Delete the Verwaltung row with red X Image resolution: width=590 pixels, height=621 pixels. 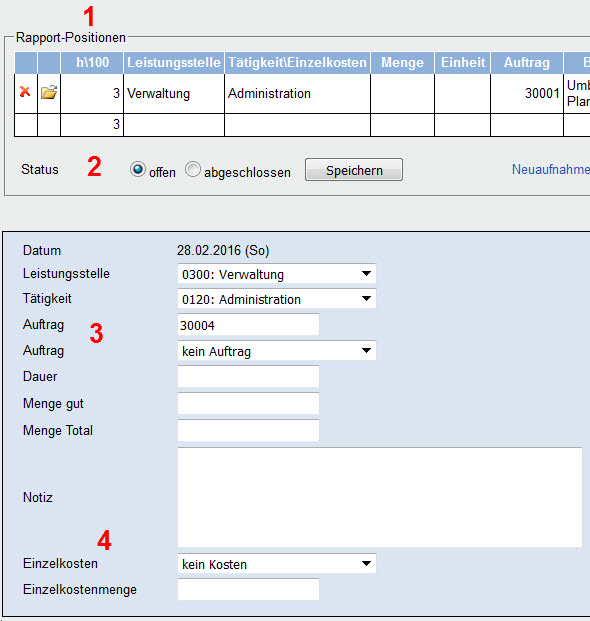[25, 92]
